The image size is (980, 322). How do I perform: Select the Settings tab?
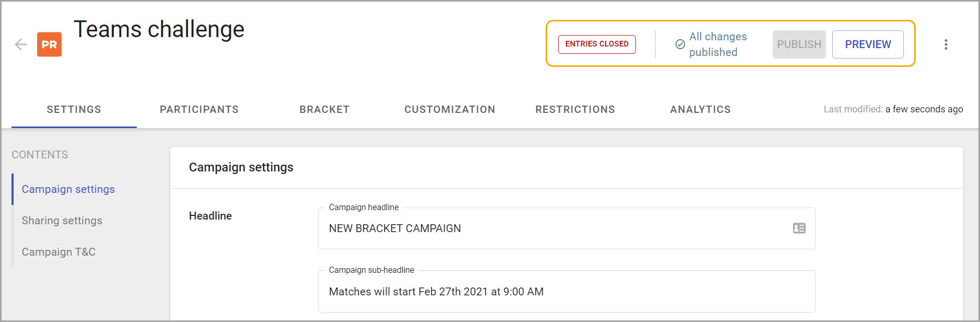pyautogui.click(x=74, y=109)
